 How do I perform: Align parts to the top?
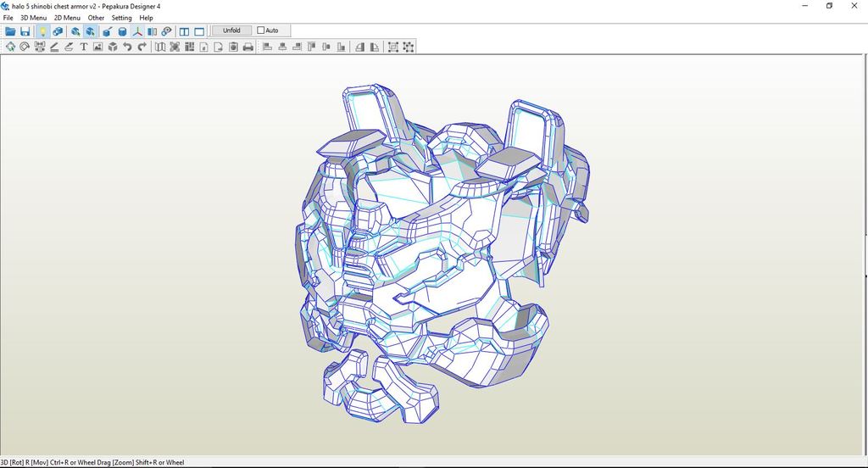point(312,47)
